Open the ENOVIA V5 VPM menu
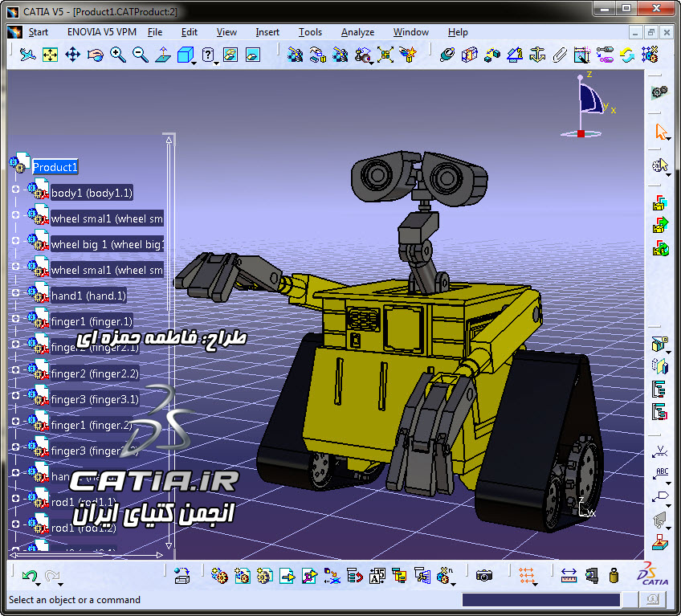The image size is (681, 616). (x=102, y=32)
